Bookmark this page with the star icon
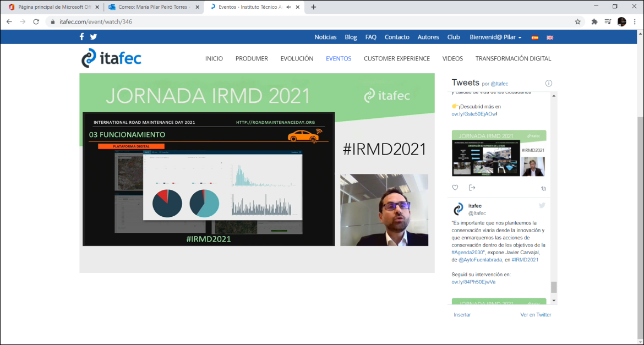 coord(577,22)
